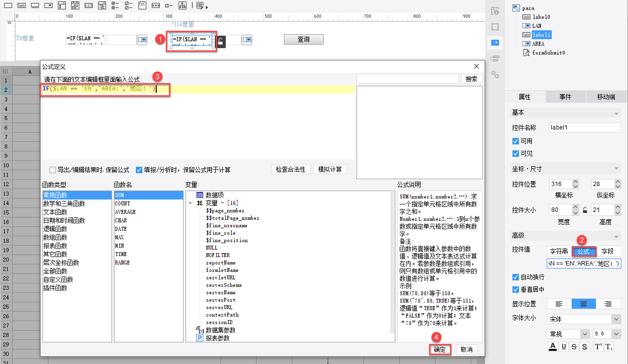Screen dimensions: 628x364
Task: Select the number widget icon
Action: pyautogui.click(x=88, y=5)
